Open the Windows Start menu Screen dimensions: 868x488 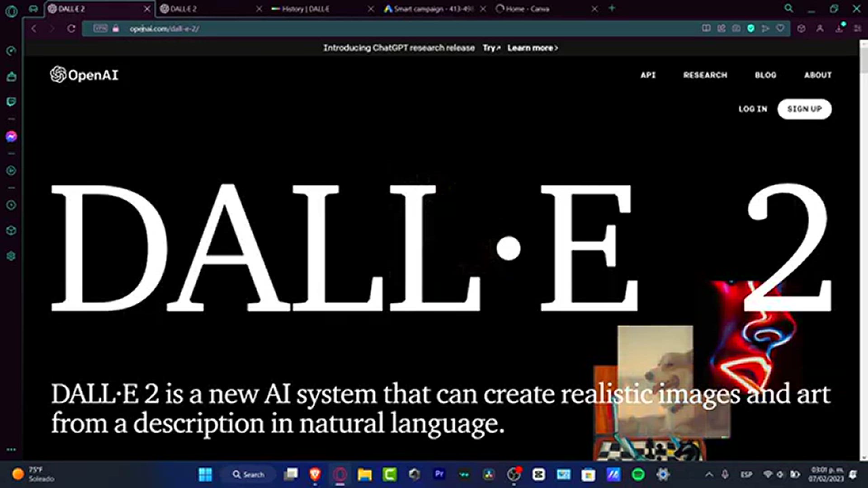(205, 474)
